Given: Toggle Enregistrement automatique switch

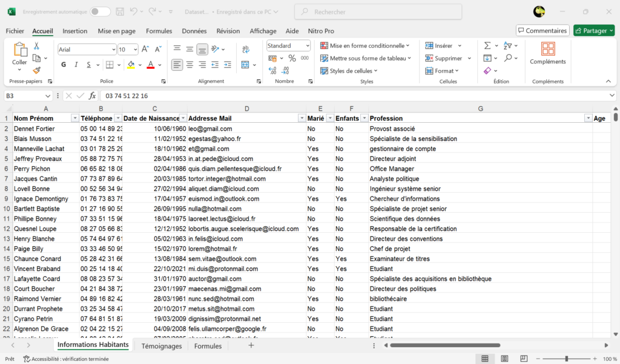Looking at the screenshot, I should coord(100,11).
